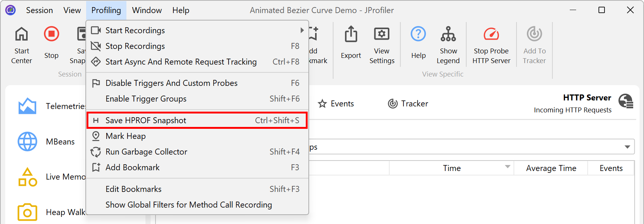
Task: Open the combo box dropdown arrow
Action: pos(627,147)
